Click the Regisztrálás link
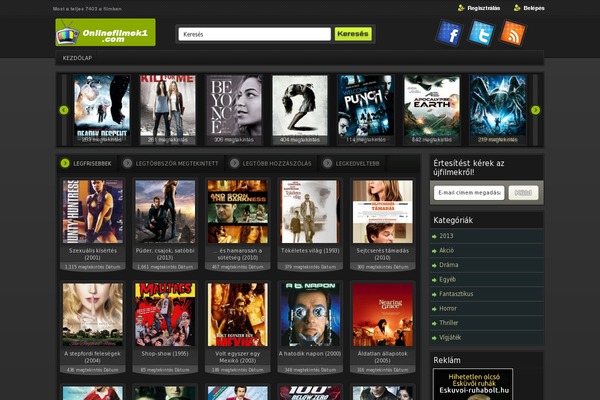The image size is (600, 400). coord(484,8)
